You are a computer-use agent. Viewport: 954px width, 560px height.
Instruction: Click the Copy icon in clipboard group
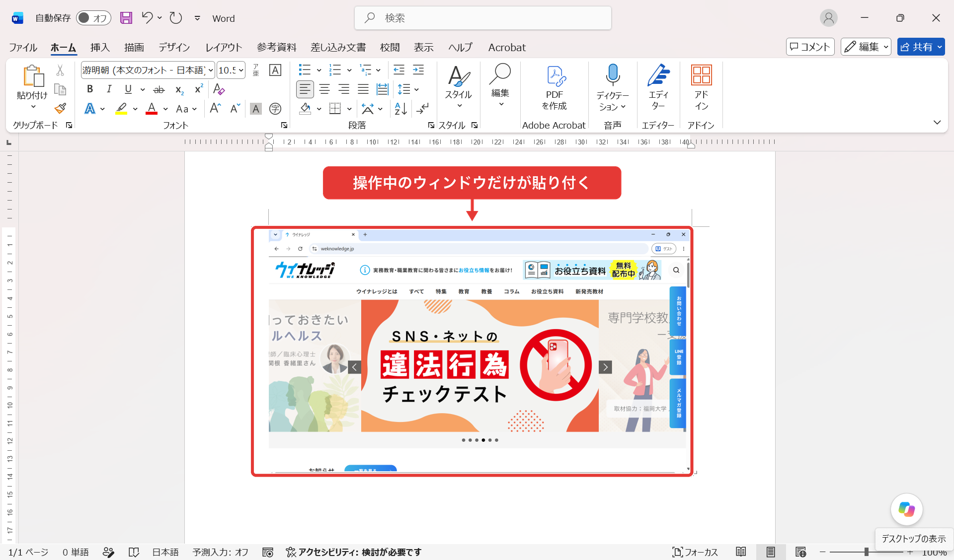point(60,89)
